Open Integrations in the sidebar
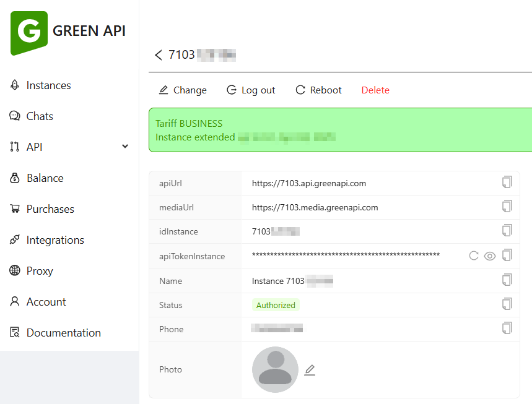532x404 pixels. (55, 240)
